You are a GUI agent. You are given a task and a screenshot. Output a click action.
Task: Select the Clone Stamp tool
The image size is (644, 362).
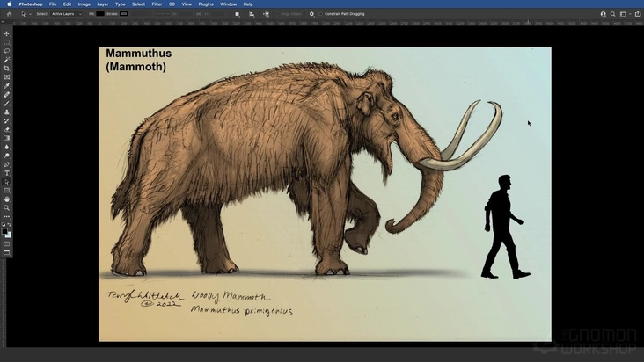[6, 112]
